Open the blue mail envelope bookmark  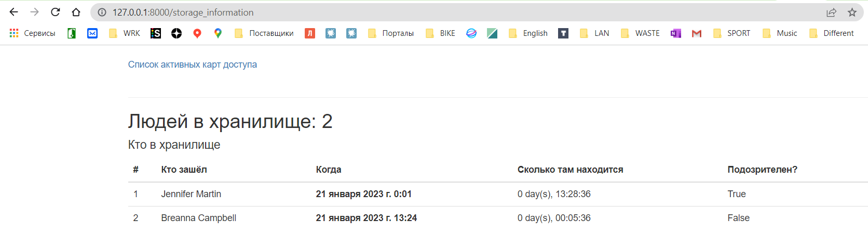(92, 33)
